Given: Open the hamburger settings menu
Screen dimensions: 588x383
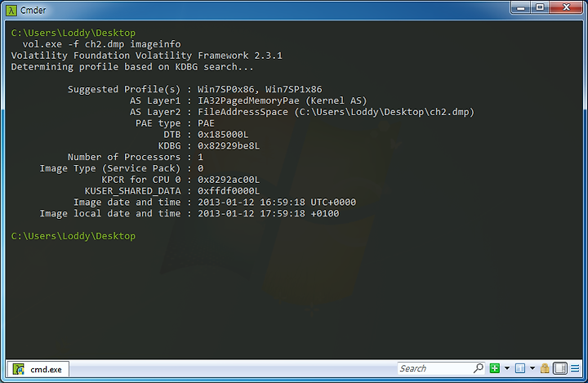Looking at the screenshot, I should (x=575, y=368).
